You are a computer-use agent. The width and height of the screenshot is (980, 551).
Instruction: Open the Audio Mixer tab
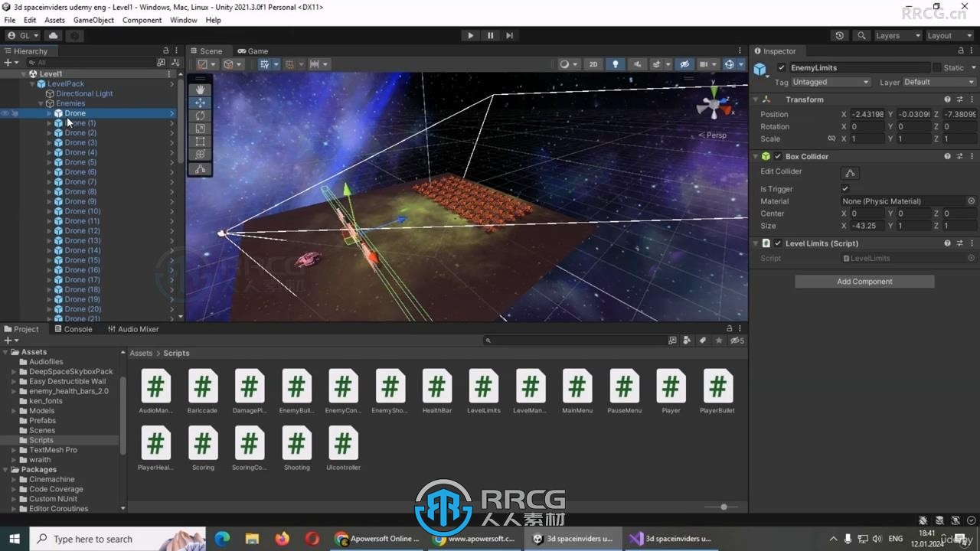tap(133, 329)
